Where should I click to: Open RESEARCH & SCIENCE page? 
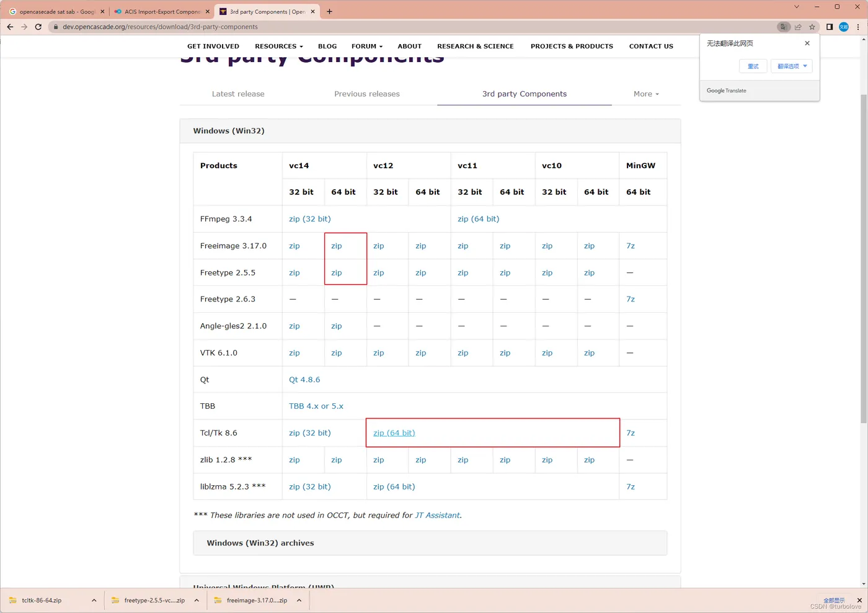(476, 47)
